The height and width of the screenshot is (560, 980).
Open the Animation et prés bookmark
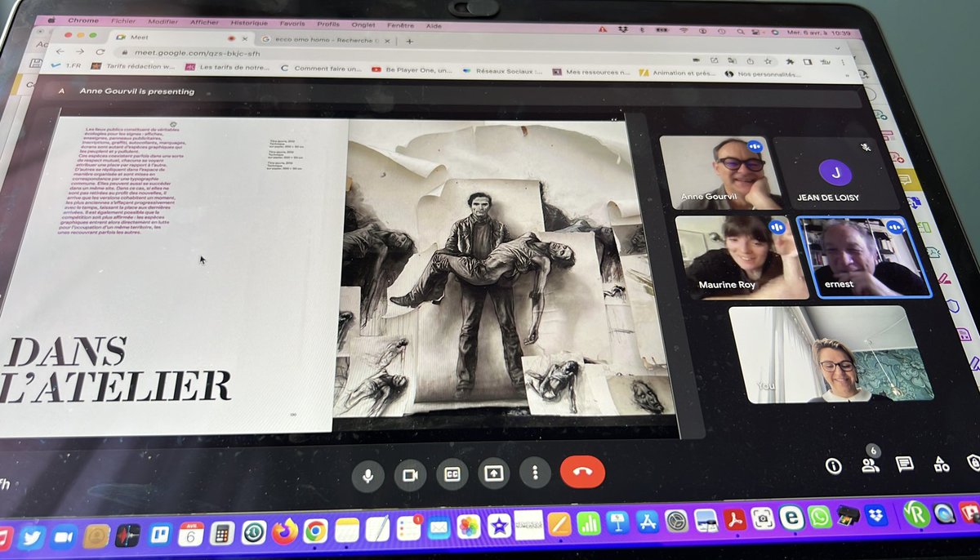click(679, 73)
